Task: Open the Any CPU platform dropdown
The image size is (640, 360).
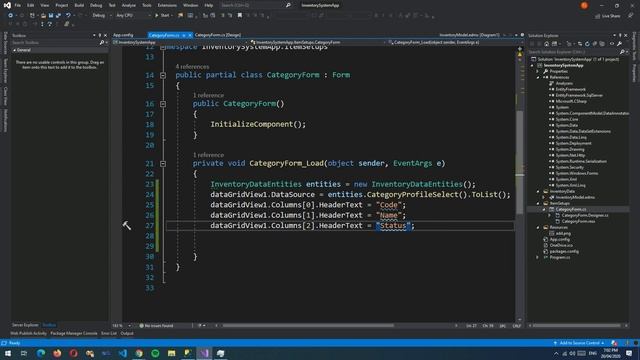Action: pyautogui.click(x=133, y=15)
